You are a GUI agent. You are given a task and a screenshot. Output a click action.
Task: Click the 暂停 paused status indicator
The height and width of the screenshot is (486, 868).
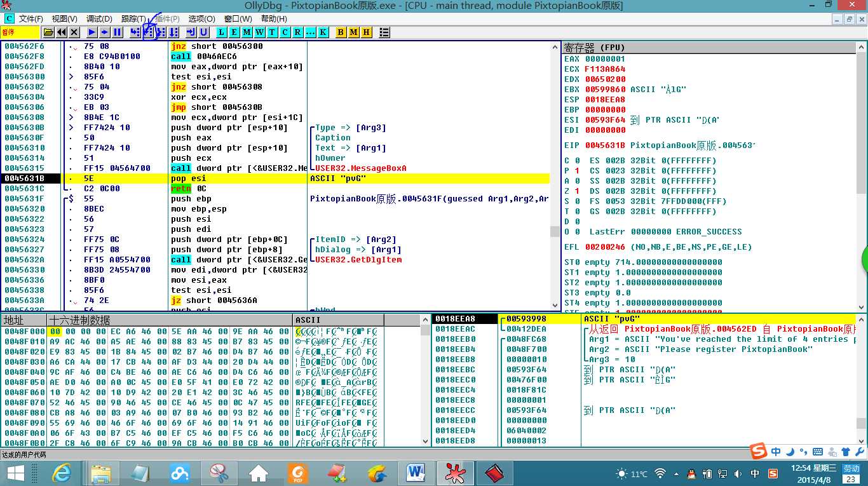click(x=19, y=32)
